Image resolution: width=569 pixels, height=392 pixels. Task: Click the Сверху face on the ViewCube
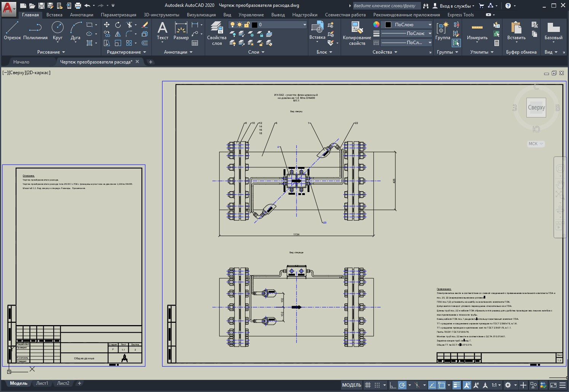(x=536, y=108)
